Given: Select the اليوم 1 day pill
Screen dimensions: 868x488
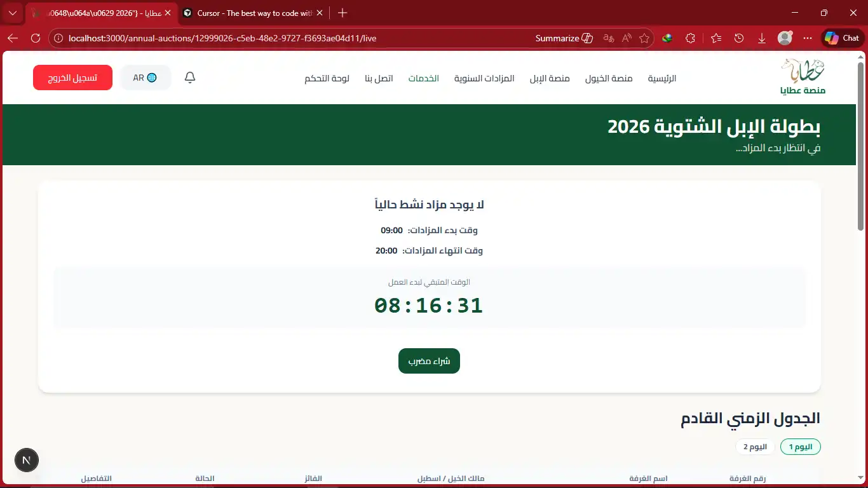Looking at the screenshot, I should click(800, 447).
